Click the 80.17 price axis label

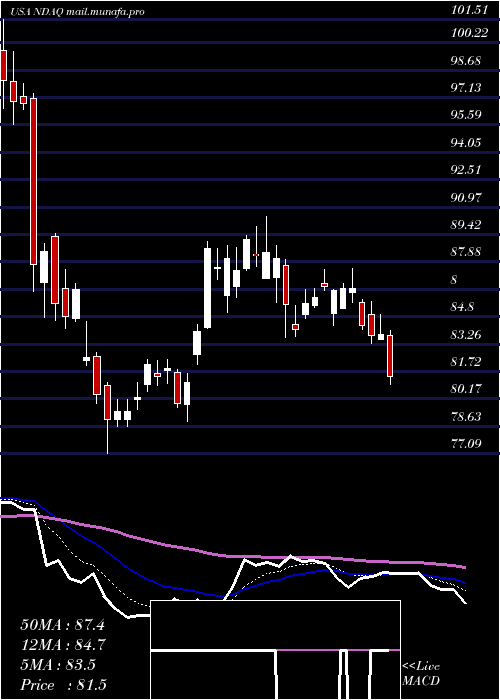coord(466,388)
